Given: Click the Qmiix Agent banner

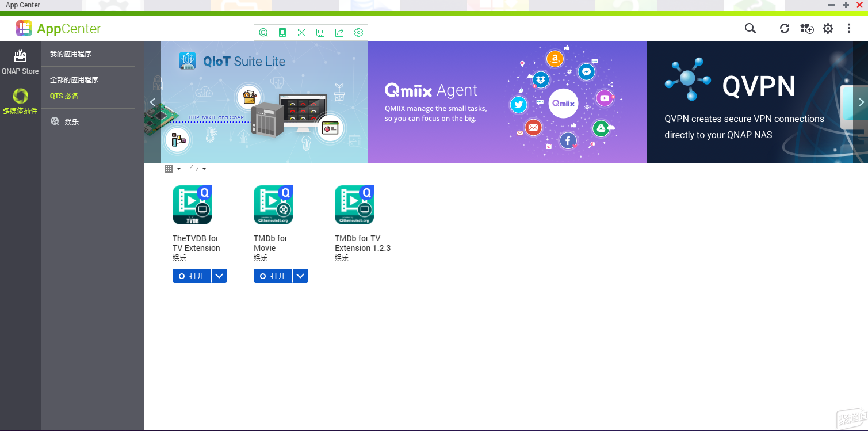Looking at the screenshot, I should (x=507, y=102).
